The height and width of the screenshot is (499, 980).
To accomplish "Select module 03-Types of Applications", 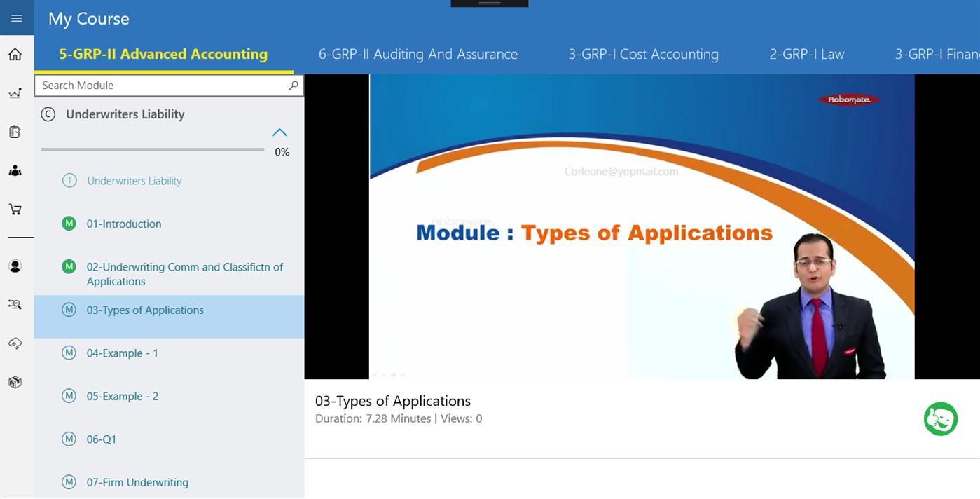I will tap(169, 317).
